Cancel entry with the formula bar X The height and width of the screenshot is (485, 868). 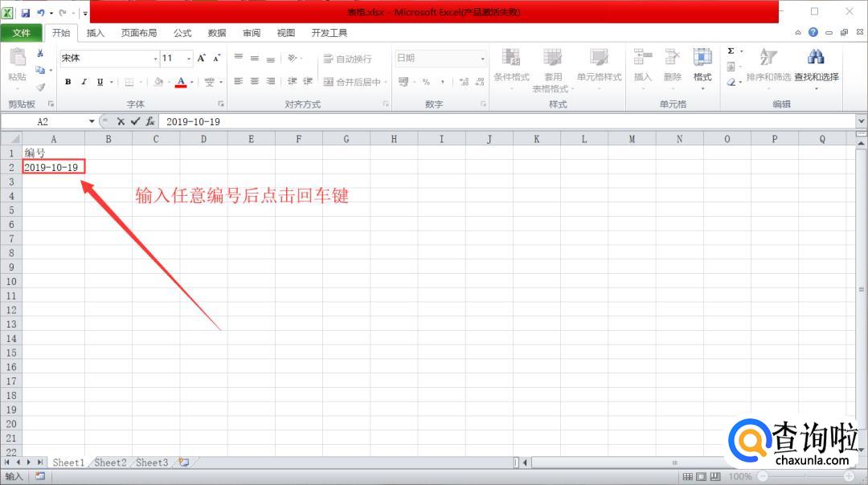pos(120,121)
